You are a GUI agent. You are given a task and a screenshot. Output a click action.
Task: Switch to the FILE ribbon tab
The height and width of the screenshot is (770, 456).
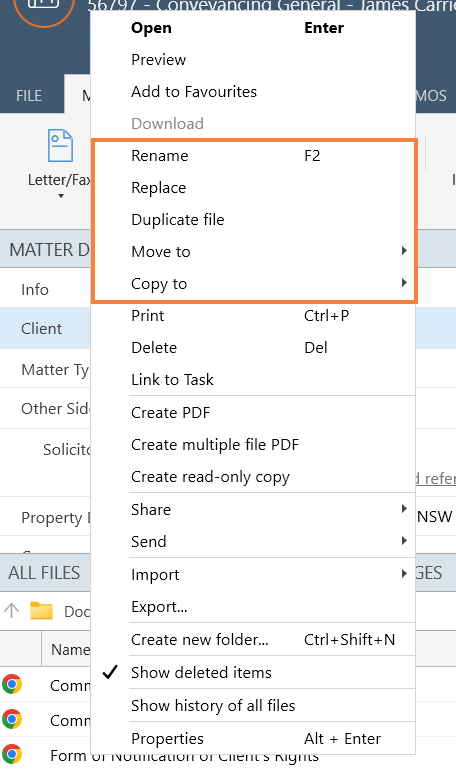[29, 95]
